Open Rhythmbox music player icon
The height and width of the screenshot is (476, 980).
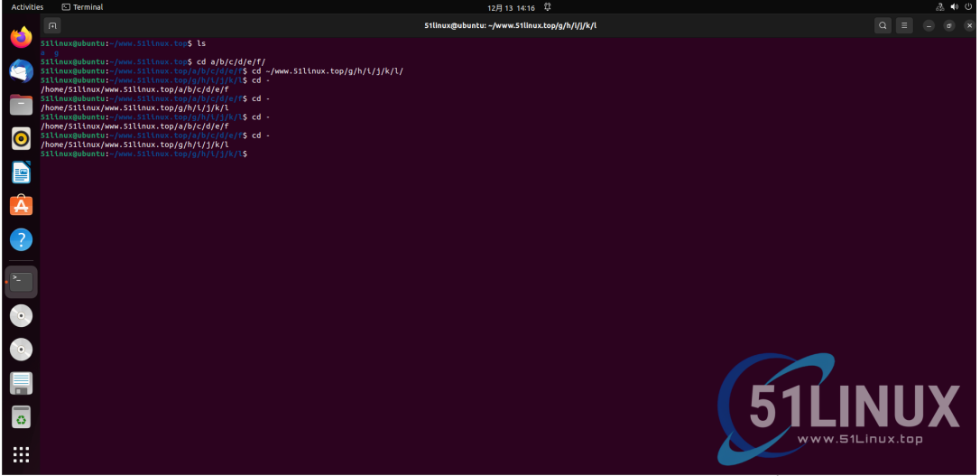pos(22,138)
